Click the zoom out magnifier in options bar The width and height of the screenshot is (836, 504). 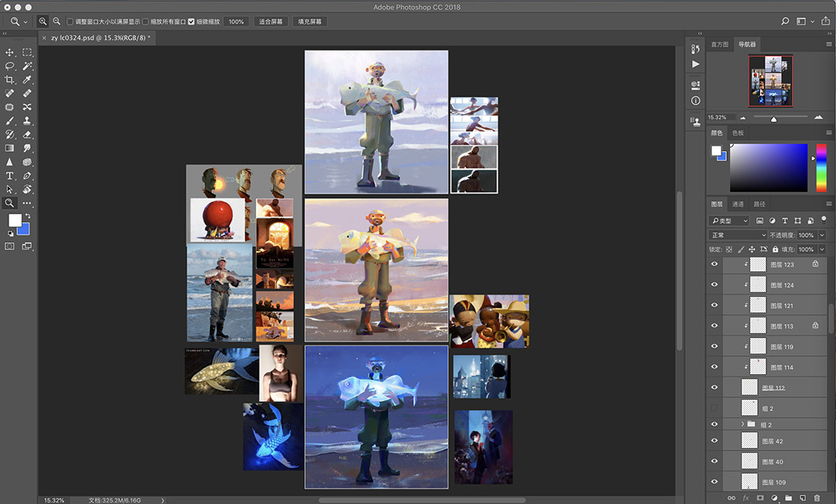pos(57,22)
